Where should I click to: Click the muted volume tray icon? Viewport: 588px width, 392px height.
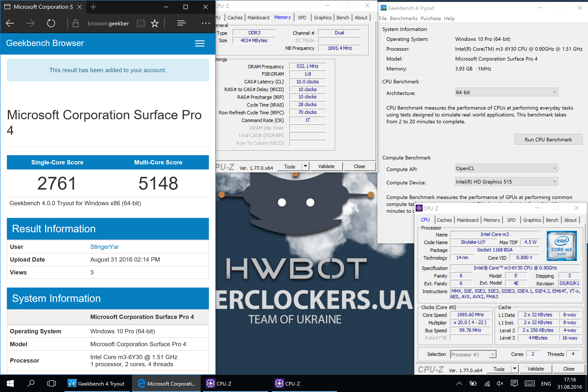coord(500,383)
